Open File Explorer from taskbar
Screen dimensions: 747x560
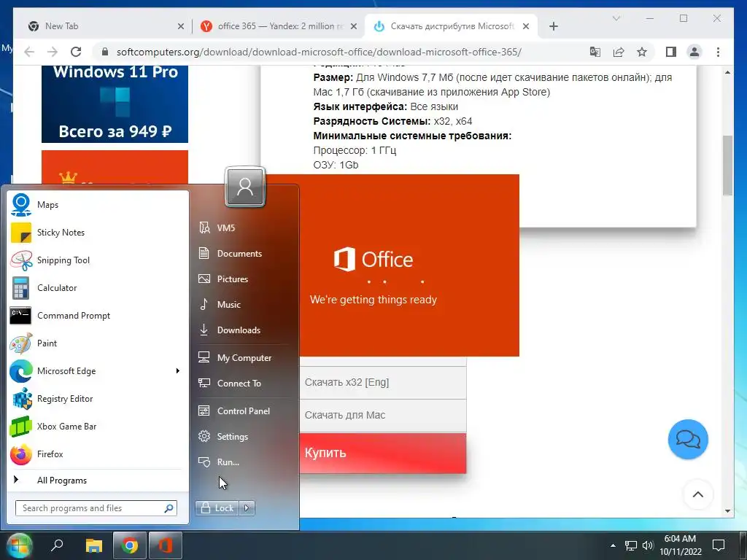pos(94,545)
